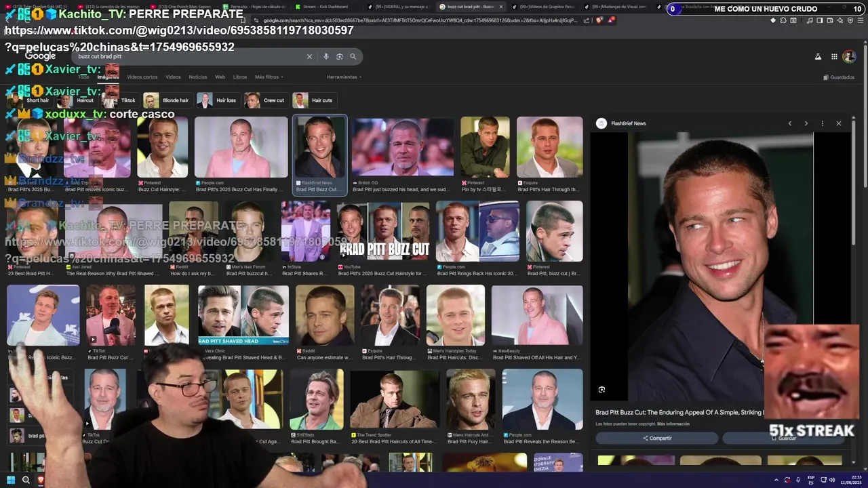
Task: Search by image using the Lens icon
Action: coord(340,57)
